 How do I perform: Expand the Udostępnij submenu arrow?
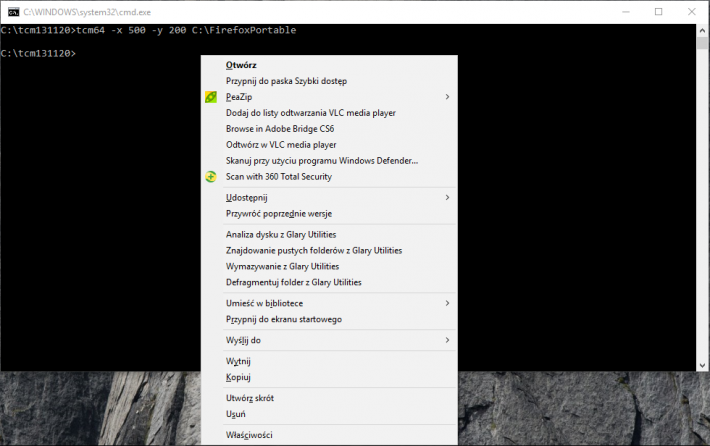pyautogui.click(x=447, y=197)
